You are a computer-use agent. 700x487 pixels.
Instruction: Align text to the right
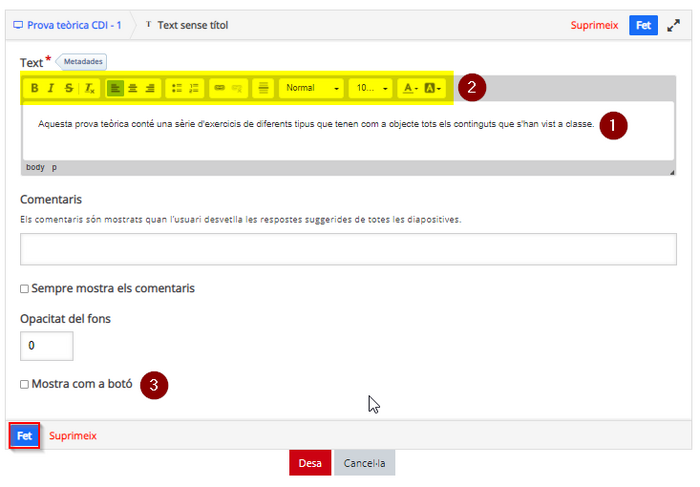tap(150, 88)
